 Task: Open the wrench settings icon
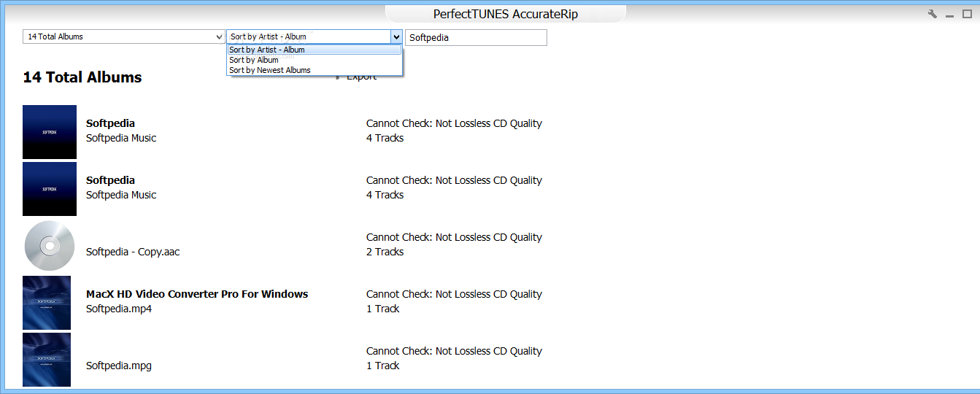[933, 14]
